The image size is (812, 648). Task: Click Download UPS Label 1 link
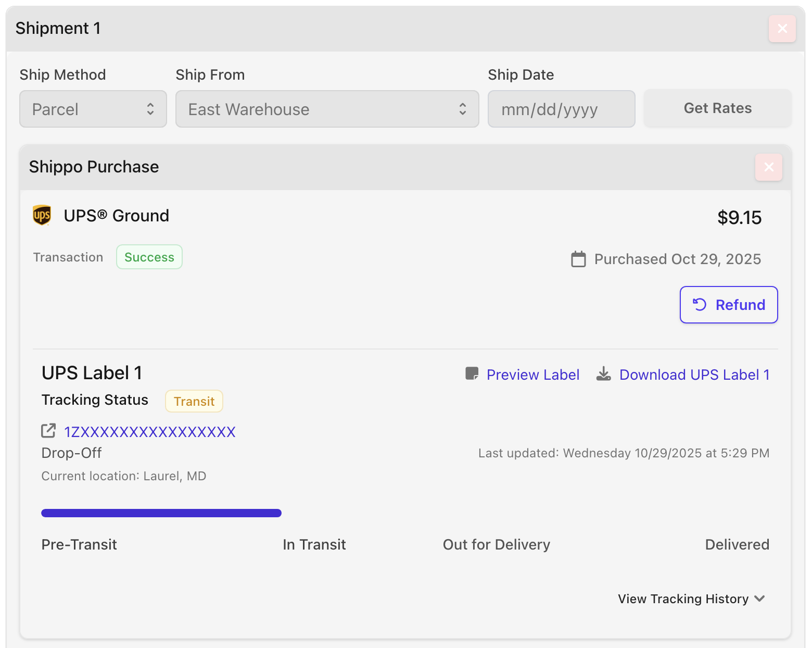tap(694, 375)
